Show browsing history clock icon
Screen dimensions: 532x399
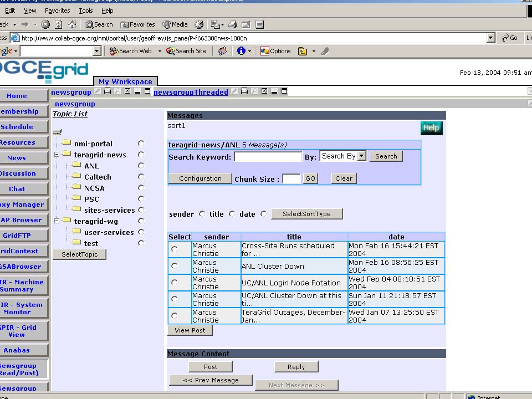[x=199, y=24]
